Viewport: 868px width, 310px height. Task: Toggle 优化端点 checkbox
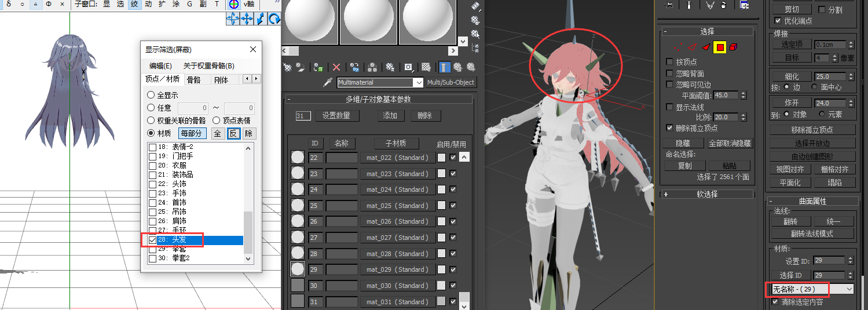pos(778,21)
